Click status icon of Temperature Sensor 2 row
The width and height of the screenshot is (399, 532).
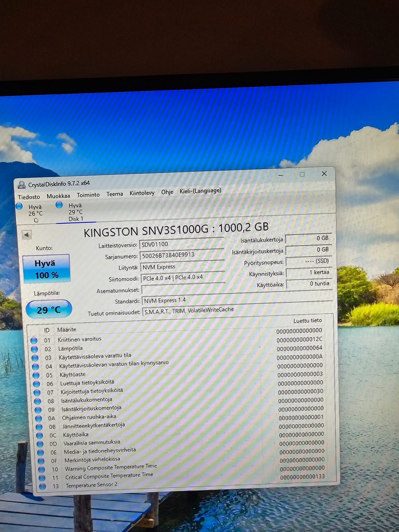pyautogui.click(x=42, y=486)
